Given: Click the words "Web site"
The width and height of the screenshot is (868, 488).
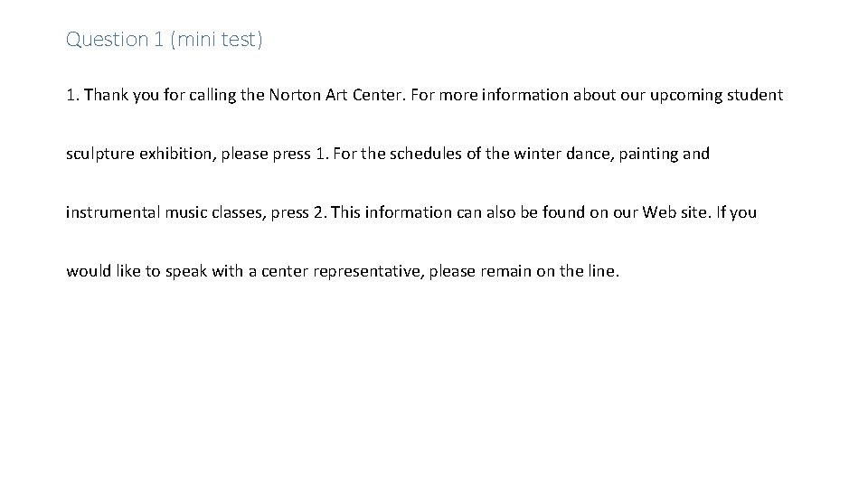Looking at the screenshot, I should tap(677, 212).
